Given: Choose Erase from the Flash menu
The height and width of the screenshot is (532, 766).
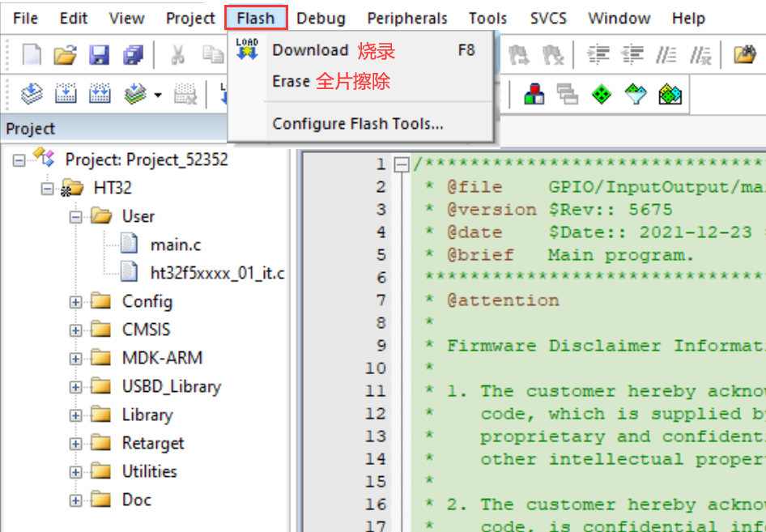Looking at the screenshot, I should coord(292,82).
